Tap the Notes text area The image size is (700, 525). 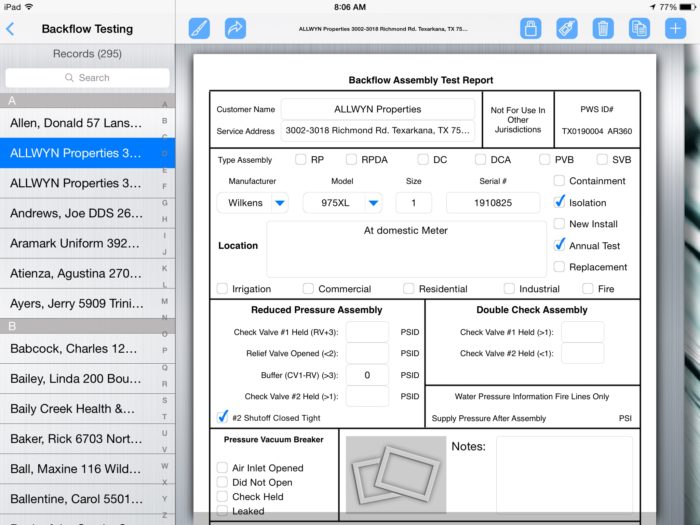564,474
